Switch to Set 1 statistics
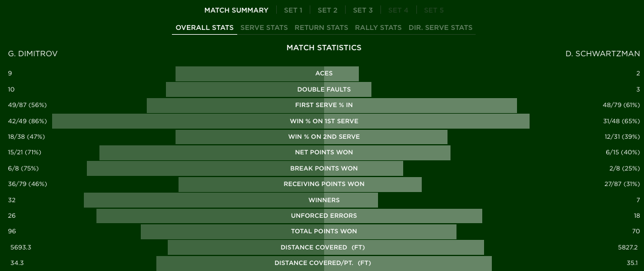 click(293, 10)
